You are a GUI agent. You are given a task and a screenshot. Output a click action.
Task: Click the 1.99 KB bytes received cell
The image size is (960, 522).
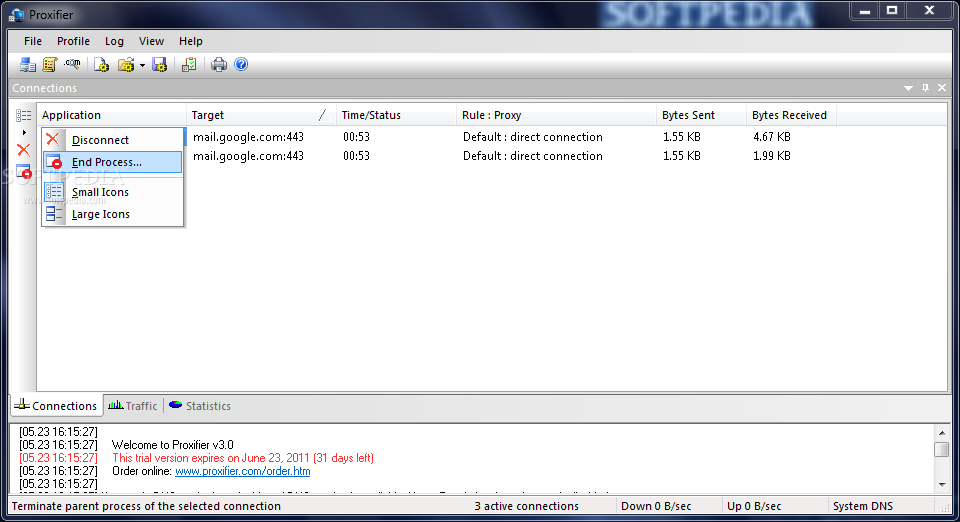(771, 156)
